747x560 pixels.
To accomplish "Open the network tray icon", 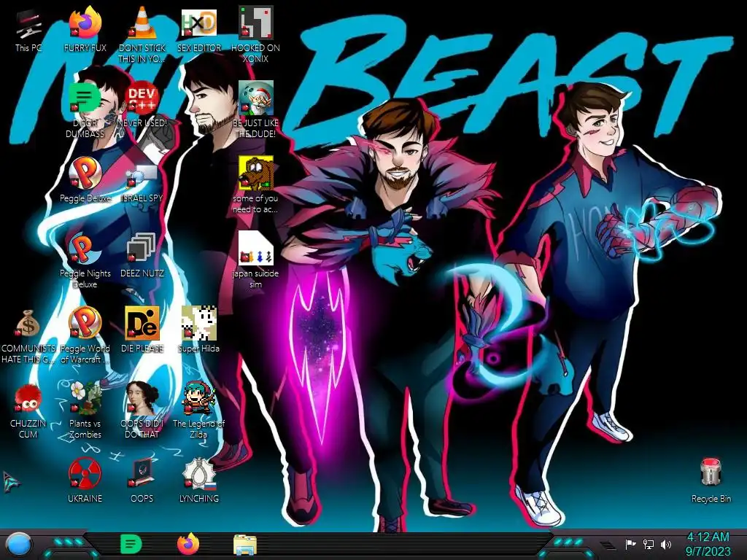I will [648, 544].
